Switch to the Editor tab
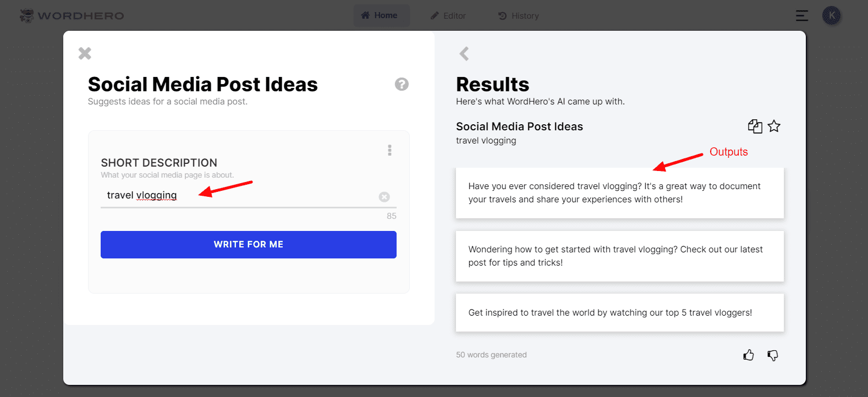Screen dimensions: 868x397 coord(448,16)
